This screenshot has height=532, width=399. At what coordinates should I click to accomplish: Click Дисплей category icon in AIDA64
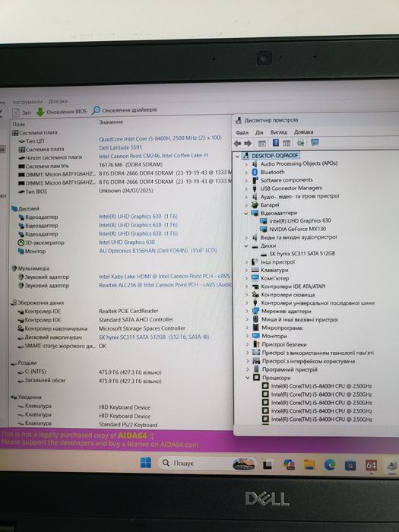(x=14, y=209)
